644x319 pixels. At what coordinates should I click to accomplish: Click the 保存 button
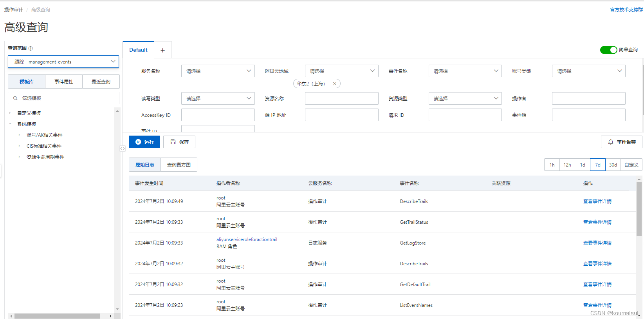coord(179,142)
